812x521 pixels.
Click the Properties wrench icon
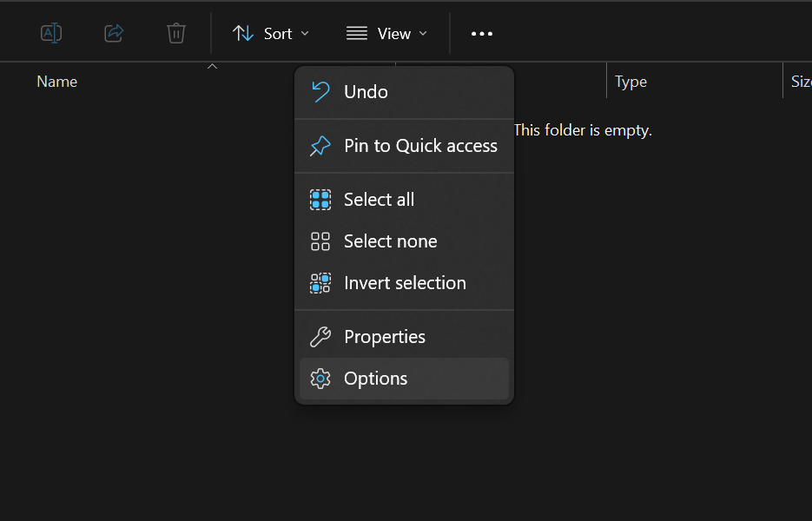pyautogui.click(x=320, y=337)
